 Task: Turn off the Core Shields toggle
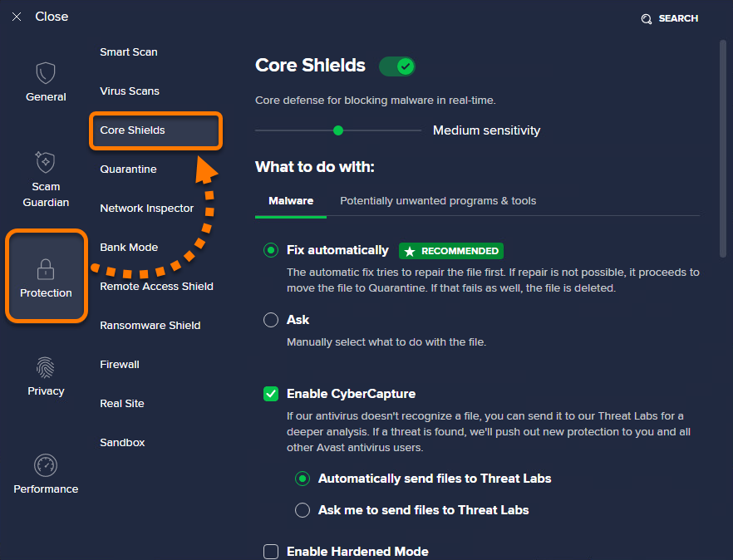[397, 66]
